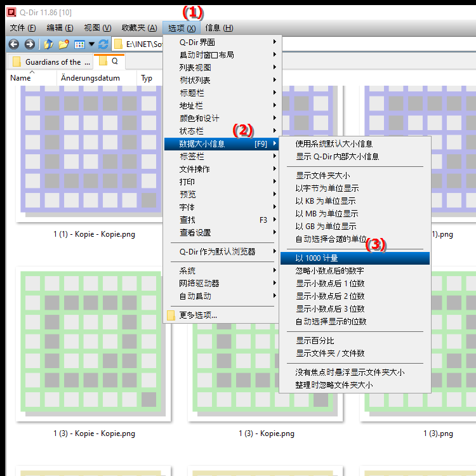Toggle 显示文件夹大小 option
Image resolution: width=476 pixels, height=476 pixels.
click(355, 175)
